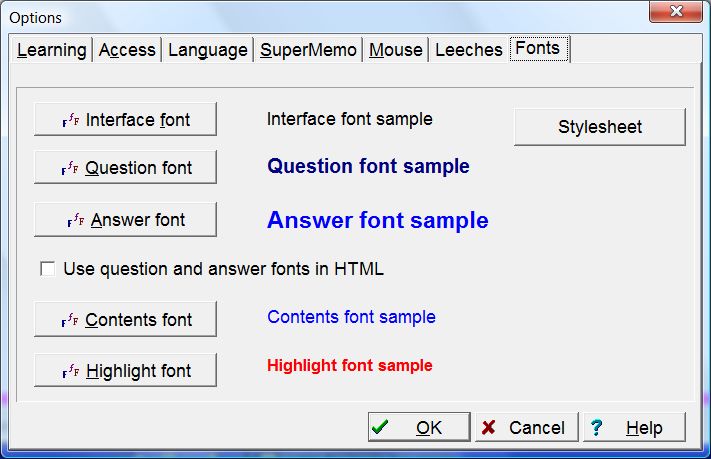Select the Language tab

tap(207, 50)
